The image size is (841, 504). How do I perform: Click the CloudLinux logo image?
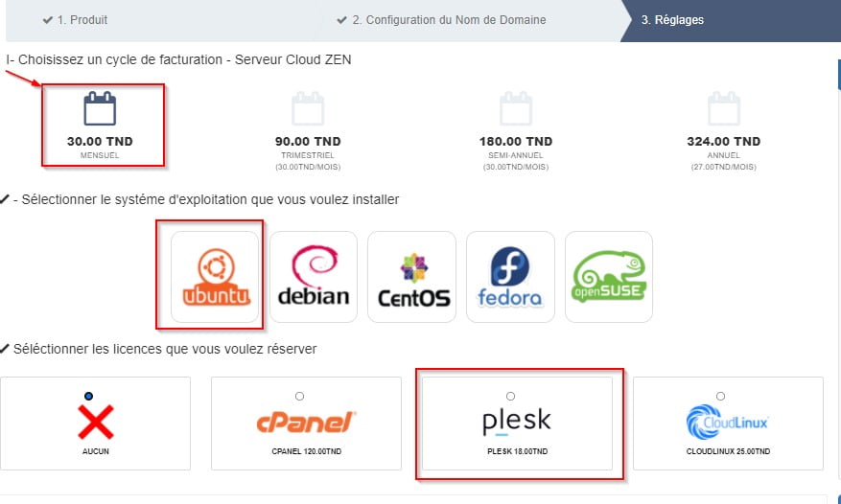[x=728, y=423]
